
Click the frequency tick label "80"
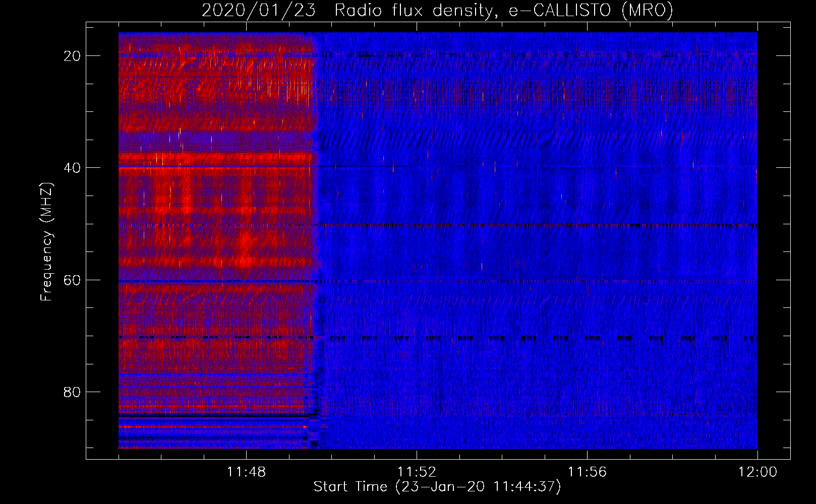tap(72, 392)
